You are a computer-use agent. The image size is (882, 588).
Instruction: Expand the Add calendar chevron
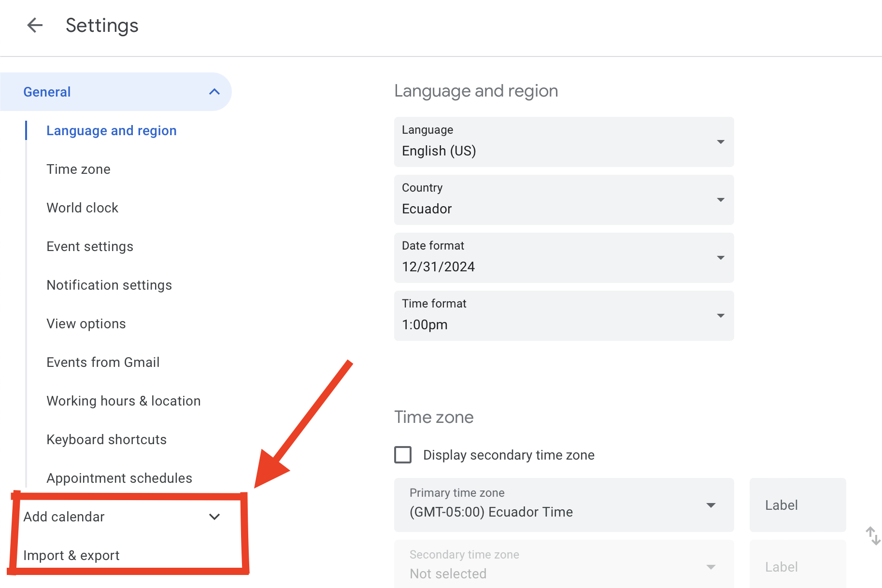tap(214, 517)
